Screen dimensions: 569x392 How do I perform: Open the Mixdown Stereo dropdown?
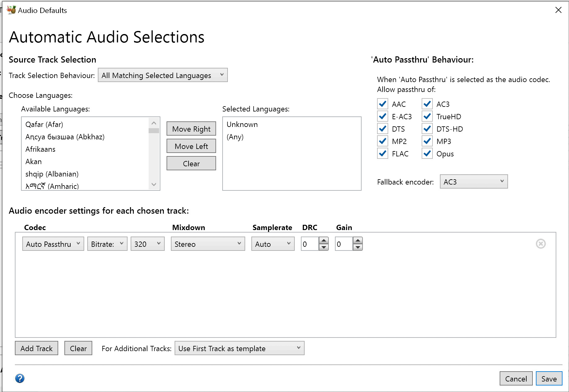coord(208,244)
